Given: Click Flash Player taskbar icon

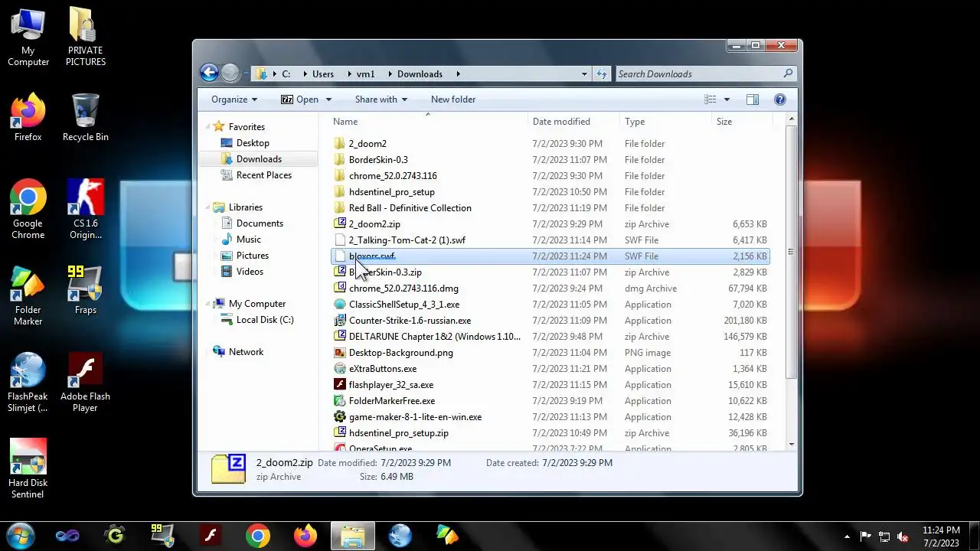Looking at the screenshot, I should point(210,536).
